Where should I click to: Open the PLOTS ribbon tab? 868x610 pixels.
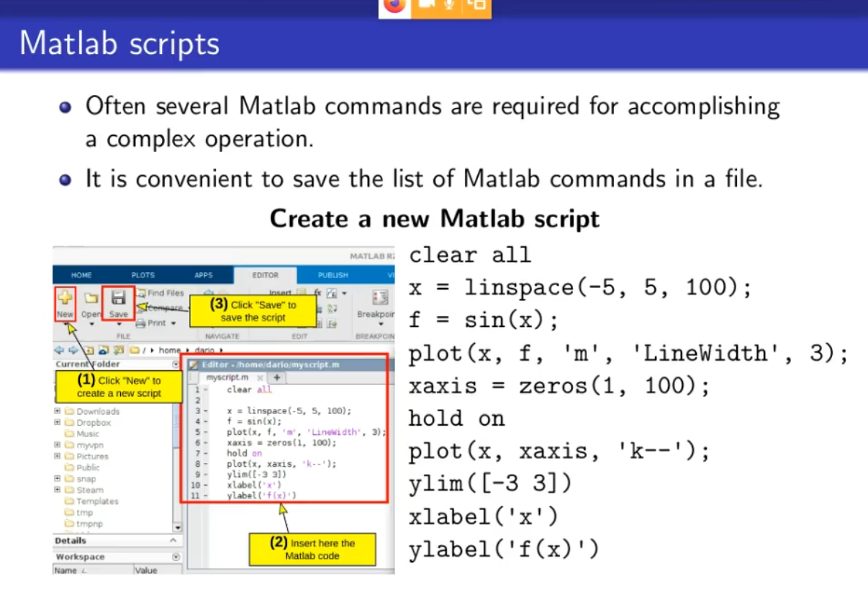tap(143, 275)
